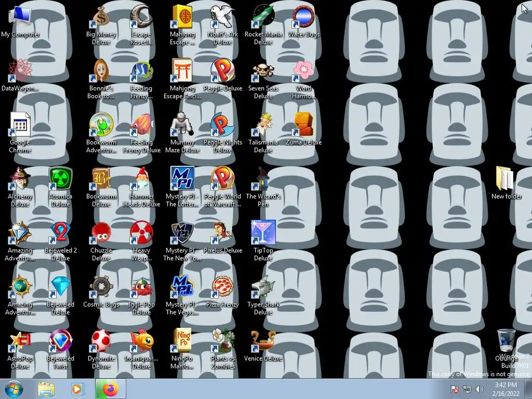Select Bejeweled 2 Deluxe icon
532x399 pixels.
point(60,233)
